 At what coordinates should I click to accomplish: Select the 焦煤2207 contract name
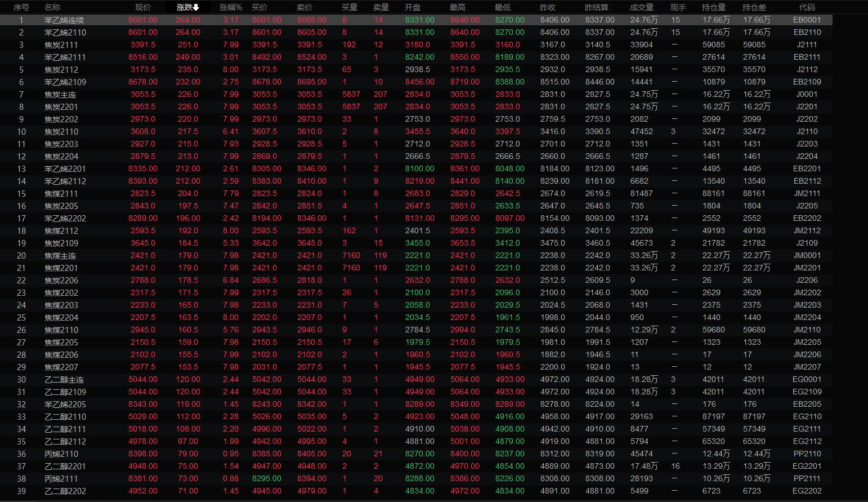point(61,367)
